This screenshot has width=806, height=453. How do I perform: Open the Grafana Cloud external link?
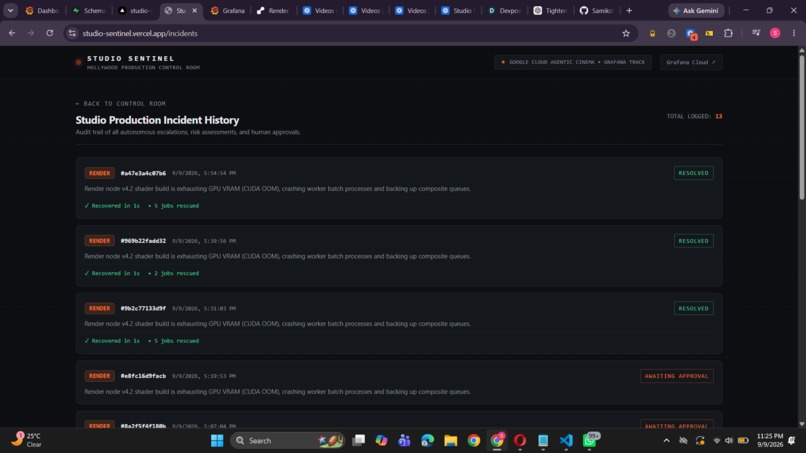691,62
